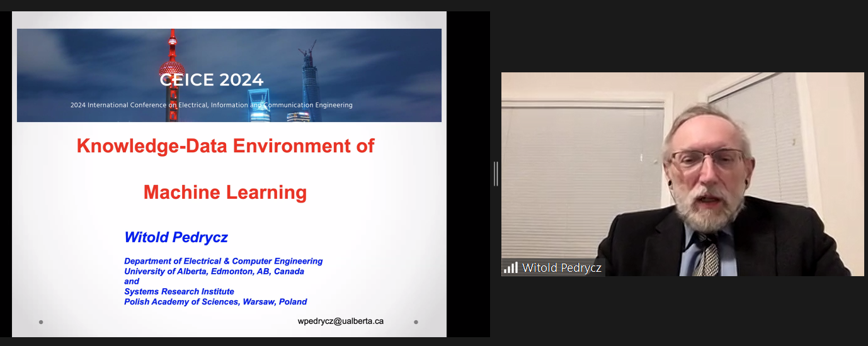This screenshot has height=346, width=868.
Task: Click the Systems Research Institute line
Action: (x=179, y=291)
